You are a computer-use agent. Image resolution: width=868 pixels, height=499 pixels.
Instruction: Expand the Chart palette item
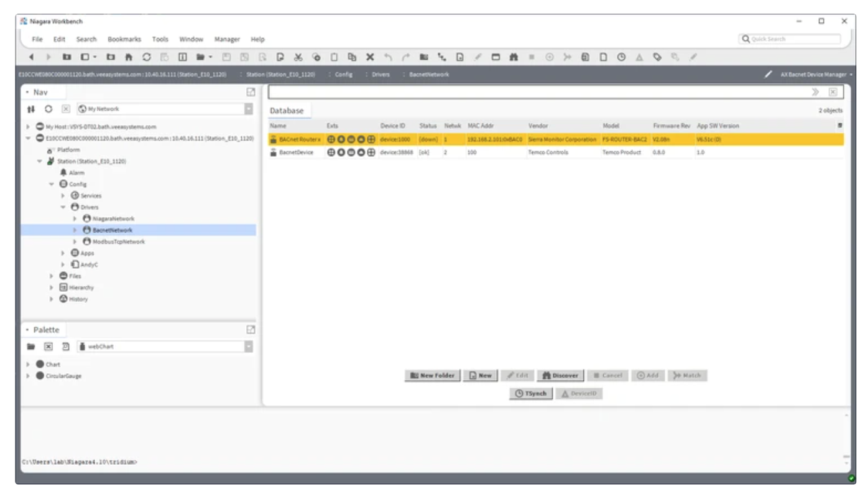tap(28, 365)
